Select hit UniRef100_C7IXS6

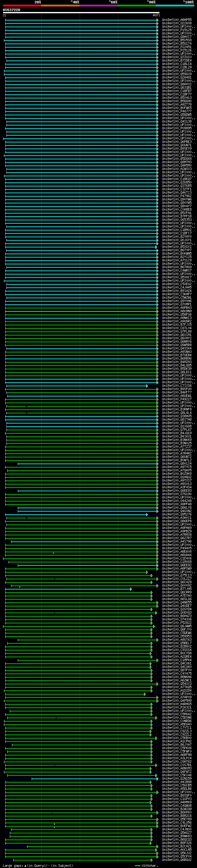coord(177,386)
